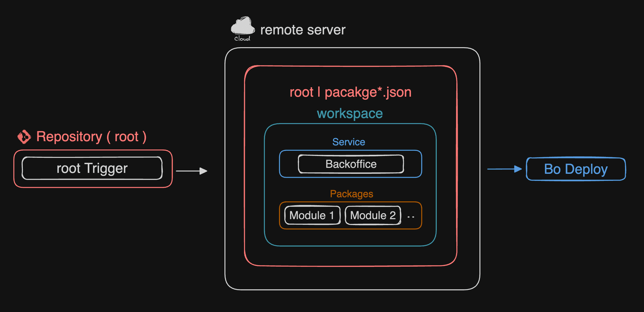Click the blue "Service" heading

[x=348, y=142]
